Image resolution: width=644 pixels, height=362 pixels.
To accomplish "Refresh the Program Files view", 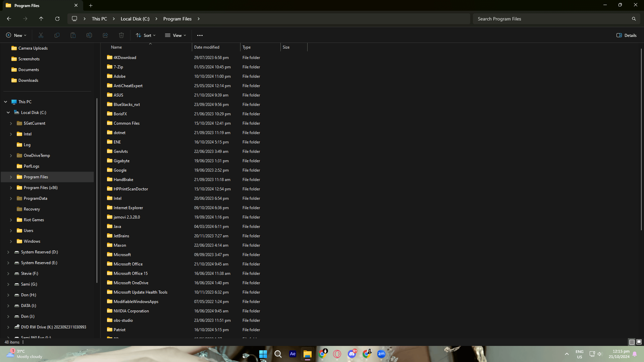I will [57, 19].
